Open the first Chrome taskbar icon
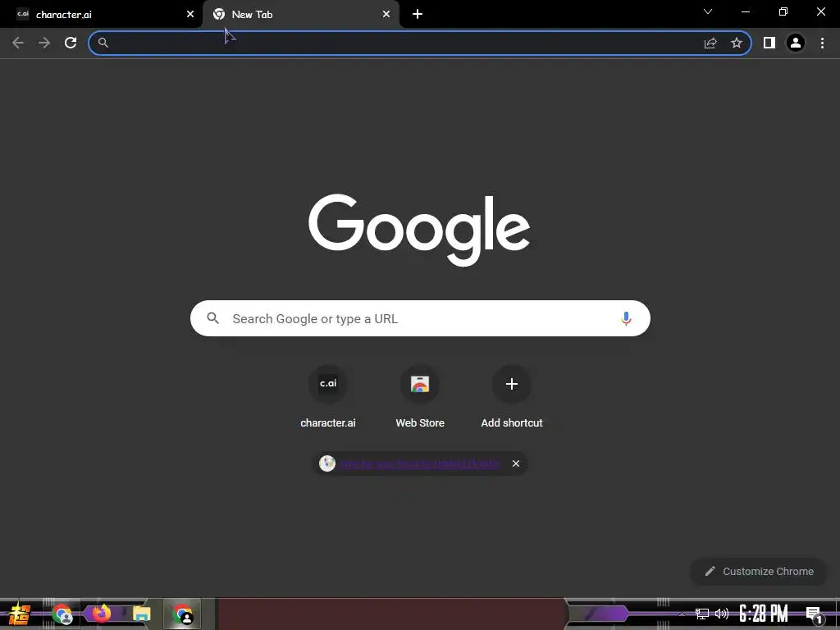The height and width of the screenshot is (630, 840). coord(62,614)
